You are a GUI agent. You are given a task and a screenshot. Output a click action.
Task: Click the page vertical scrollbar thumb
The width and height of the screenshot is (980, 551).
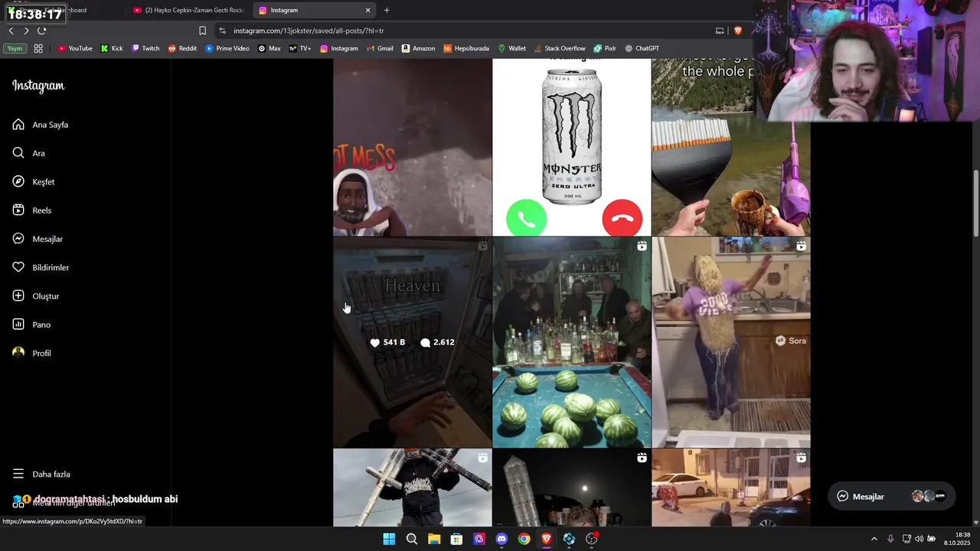[976, 203]
